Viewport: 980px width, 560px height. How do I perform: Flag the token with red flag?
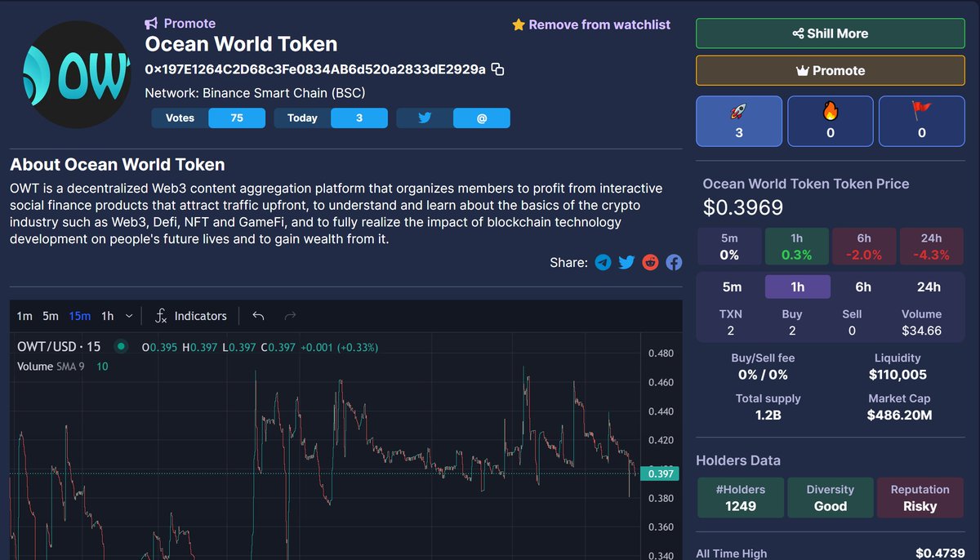tap(922, 121)
